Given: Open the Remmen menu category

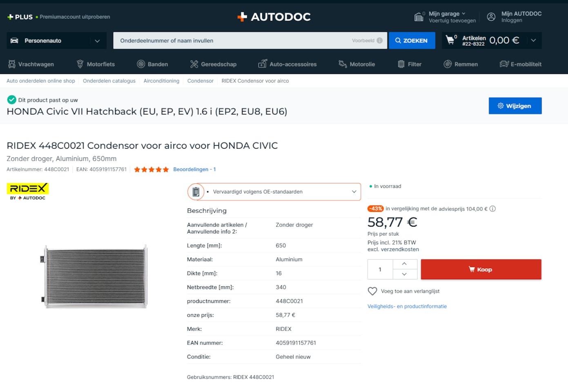Looking at the screenshot, I should pos(461,64).
